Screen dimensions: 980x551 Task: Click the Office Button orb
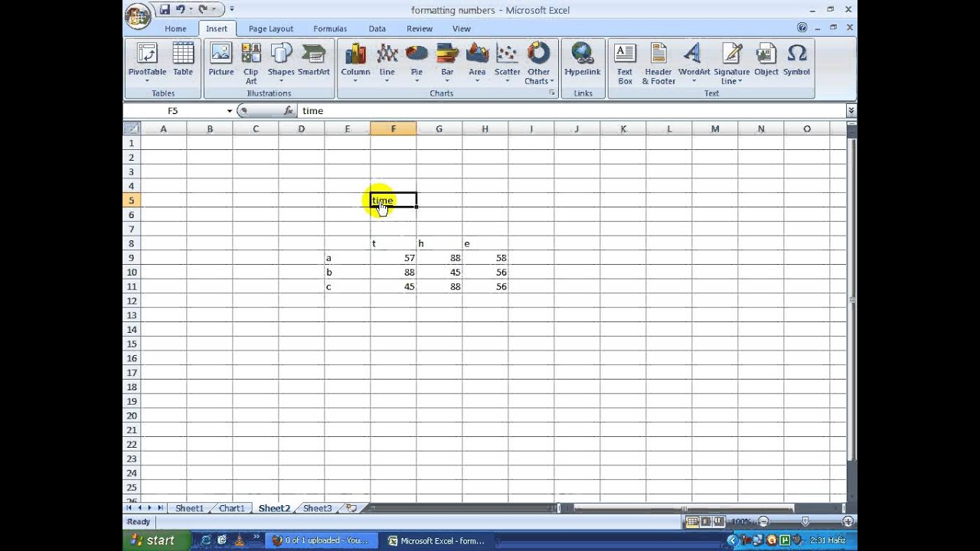[x=138, y=15]
